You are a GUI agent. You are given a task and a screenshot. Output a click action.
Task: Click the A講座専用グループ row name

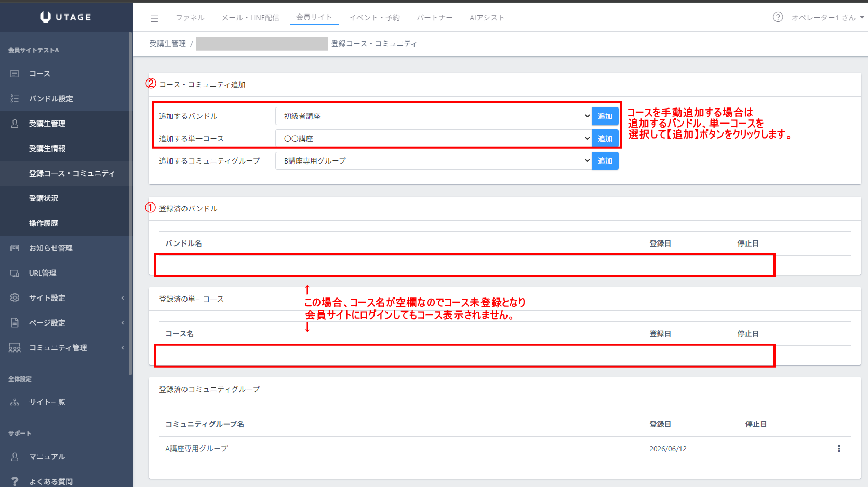[x=196, y=449]
